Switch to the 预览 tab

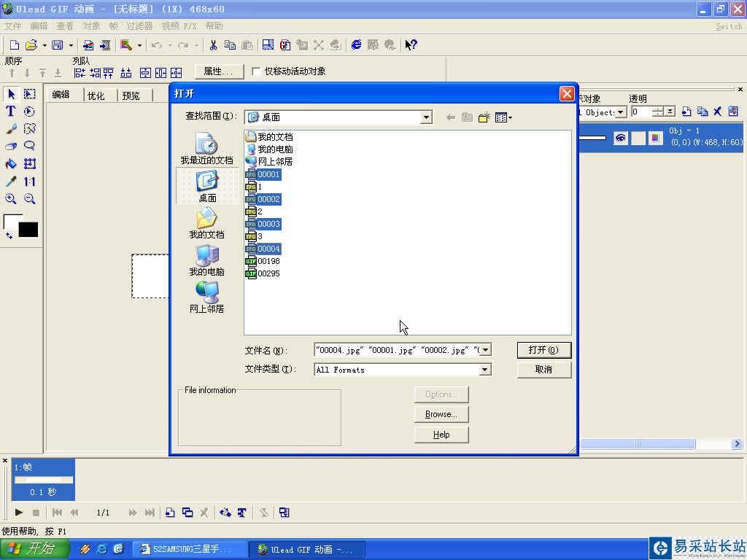[131, 96]
